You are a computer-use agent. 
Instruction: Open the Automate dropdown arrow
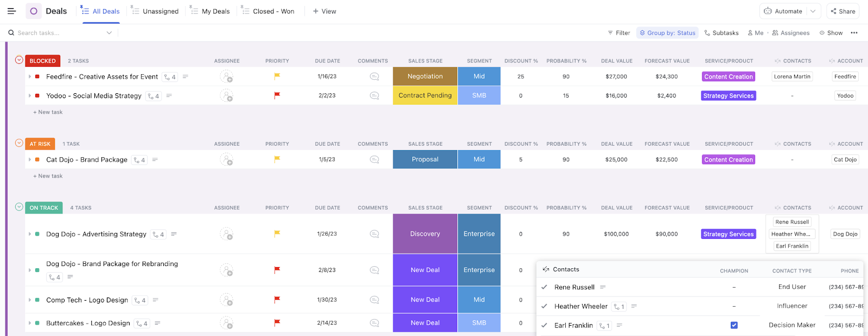click(x=813, y=11)
